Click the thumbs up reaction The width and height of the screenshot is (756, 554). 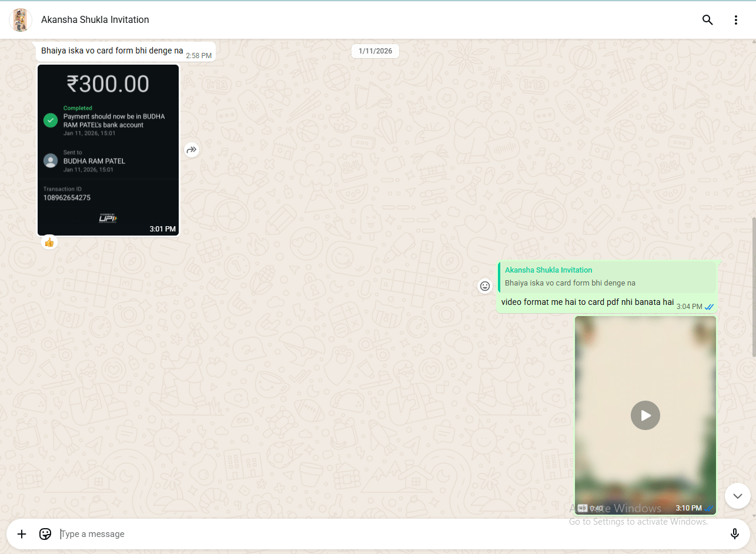click(x=49, y=242)
